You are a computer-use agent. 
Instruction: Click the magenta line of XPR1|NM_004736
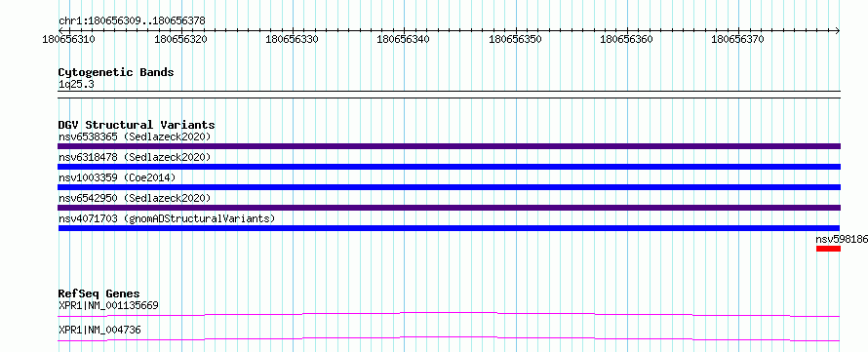click(449, 338)
